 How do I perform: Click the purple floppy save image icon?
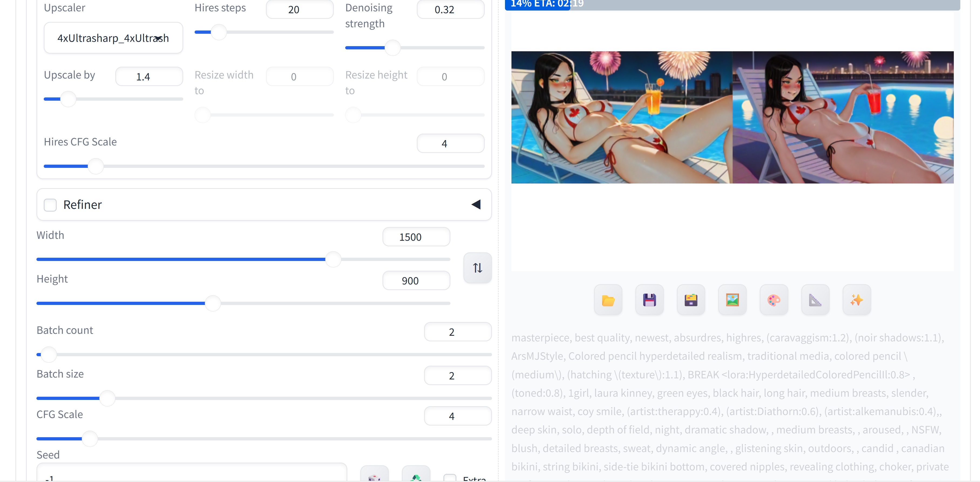pos(649,300)
